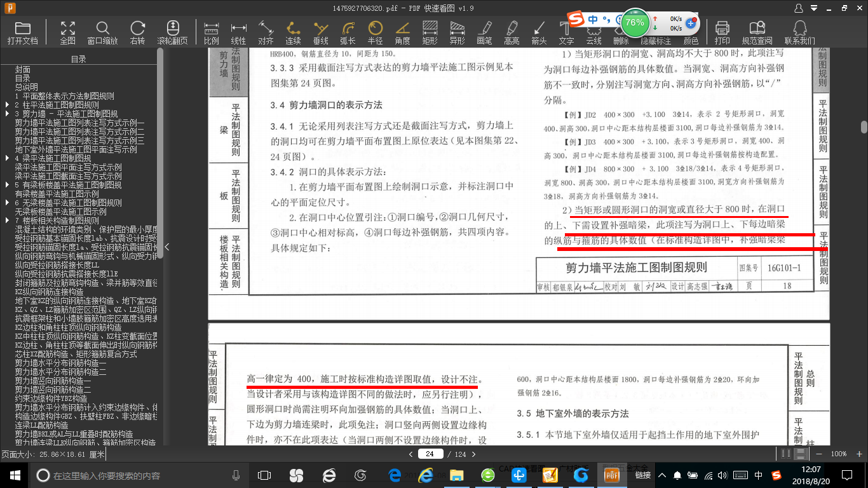The width and height of the screenshot is (868, 488).
Task: Select the 窗口缩放 window zoom tool
Action: point(102,32)
